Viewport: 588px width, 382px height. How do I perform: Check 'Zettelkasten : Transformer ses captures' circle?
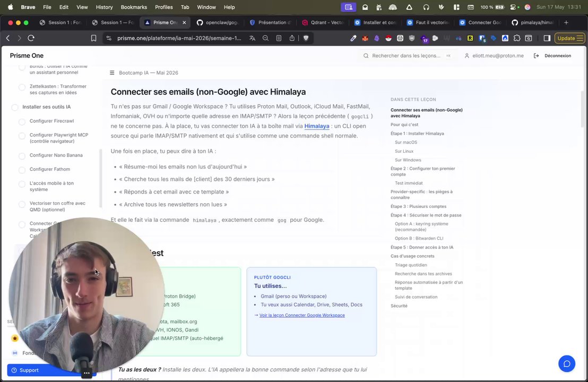(22, 87)
